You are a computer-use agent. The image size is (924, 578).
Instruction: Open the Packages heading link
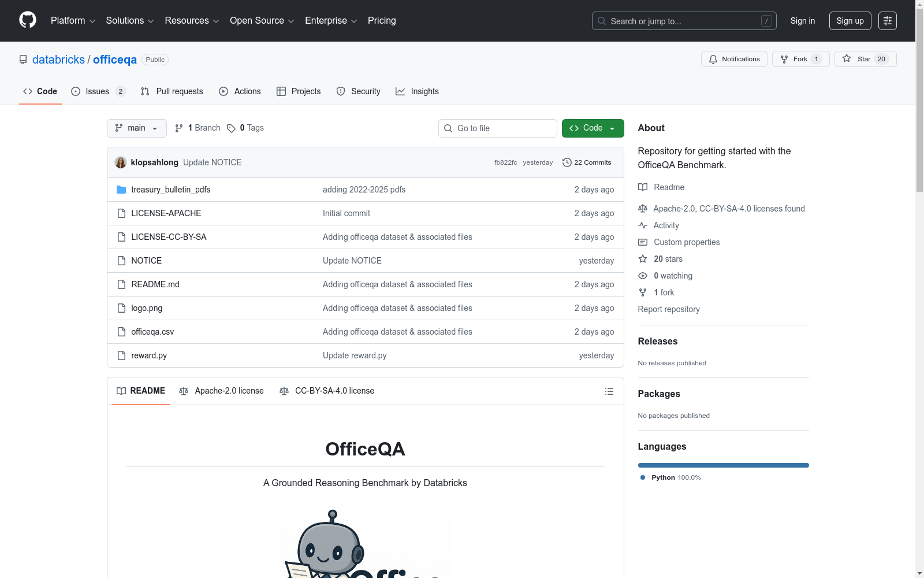pos(659,394)
